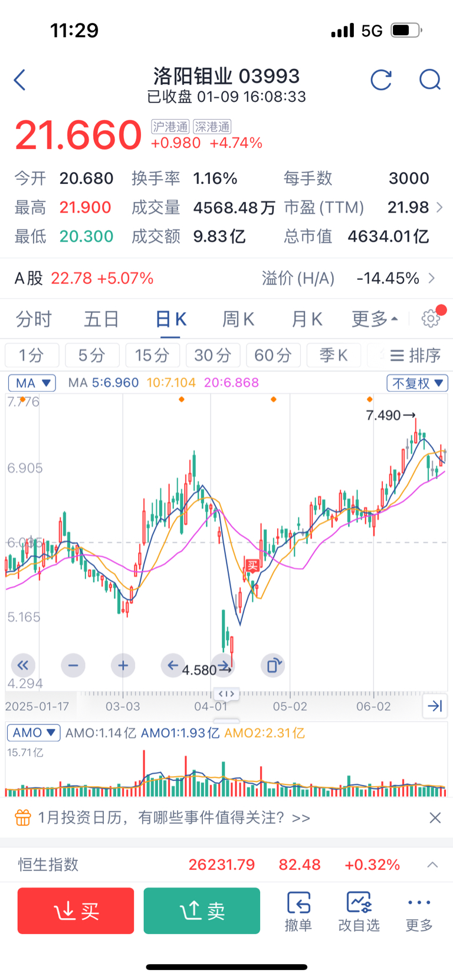Open the MA indicator dropdown
Viewport: 453px width, 980px height.
click(32, 383)
